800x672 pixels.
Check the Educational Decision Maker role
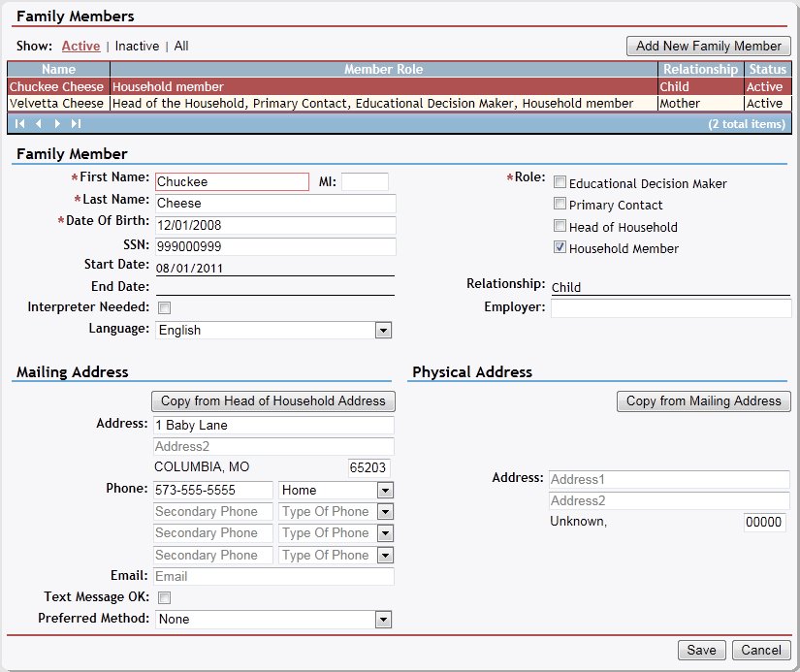560,182
